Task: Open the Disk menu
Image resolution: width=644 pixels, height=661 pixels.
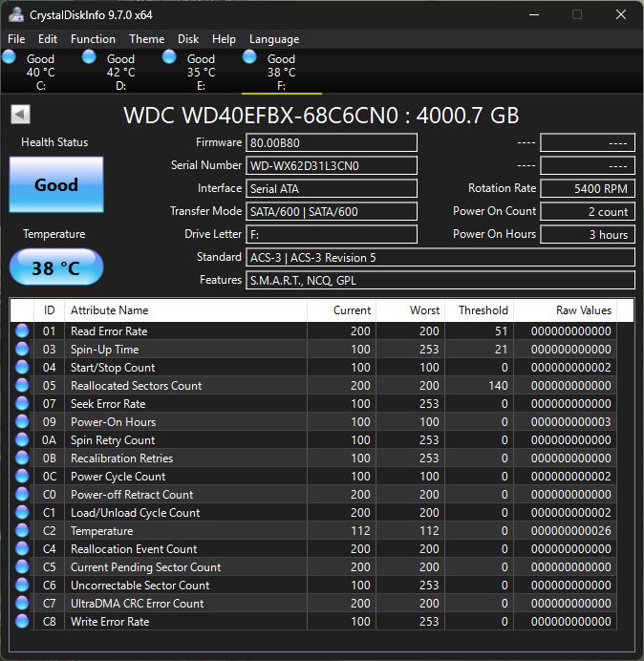Action: pos(187,39)
